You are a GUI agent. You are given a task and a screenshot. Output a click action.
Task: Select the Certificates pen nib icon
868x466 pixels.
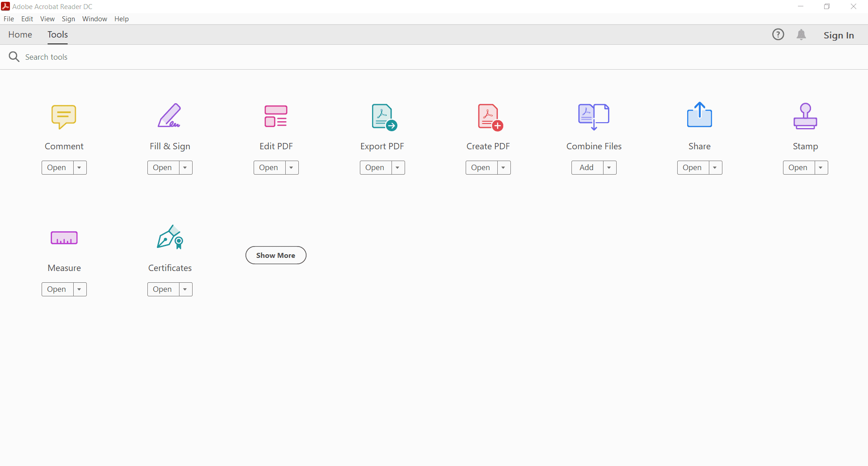(x=170, y=237)
